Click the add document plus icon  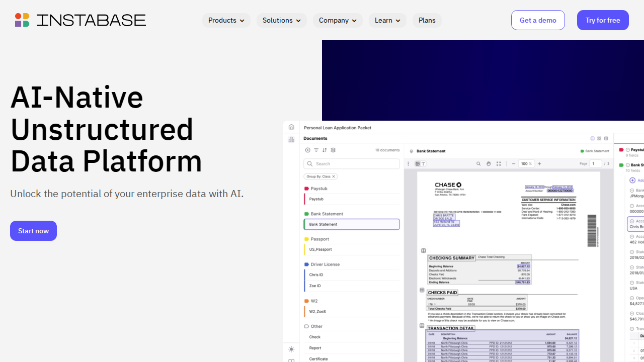coord(308,150)
